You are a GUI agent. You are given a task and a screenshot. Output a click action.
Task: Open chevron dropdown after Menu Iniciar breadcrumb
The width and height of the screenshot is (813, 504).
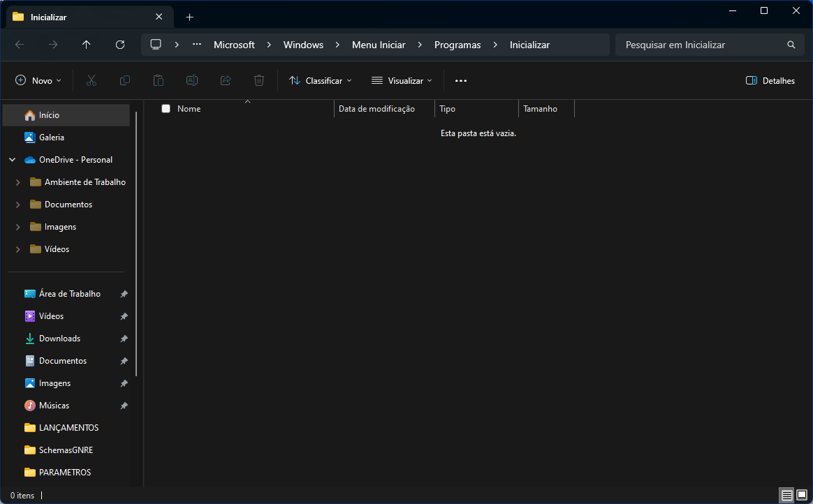420,45
